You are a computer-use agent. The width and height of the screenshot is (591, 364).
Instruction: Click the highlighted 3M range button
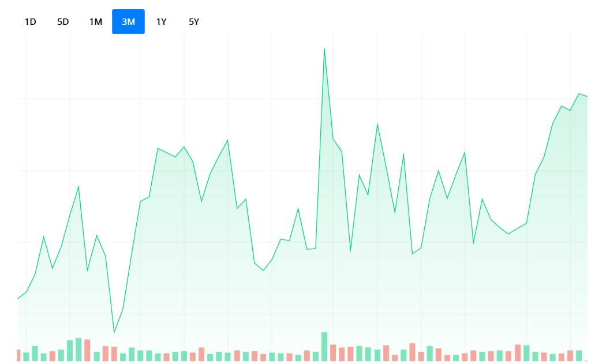point(128,22)
